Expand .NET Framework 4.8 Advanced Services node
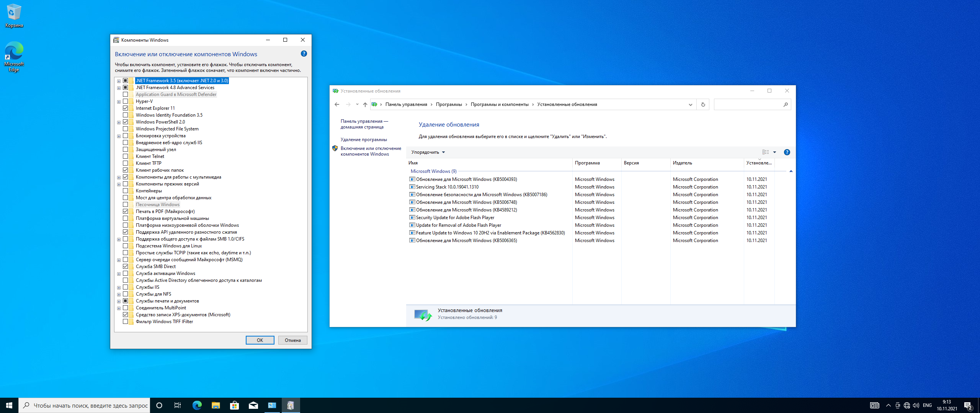 coord(119,88)
